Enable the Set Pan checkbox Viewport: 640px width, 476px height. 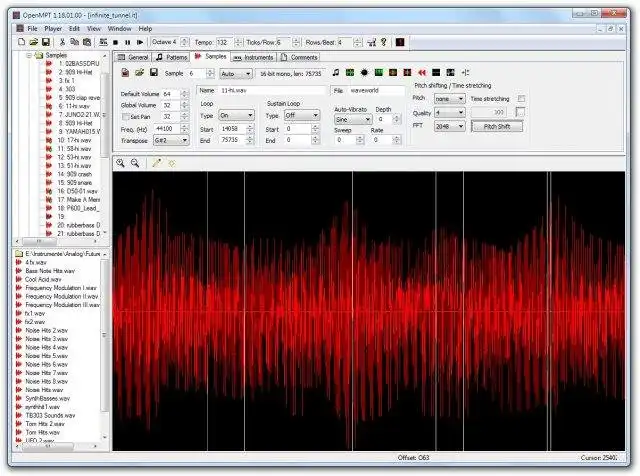pos(126,117)
